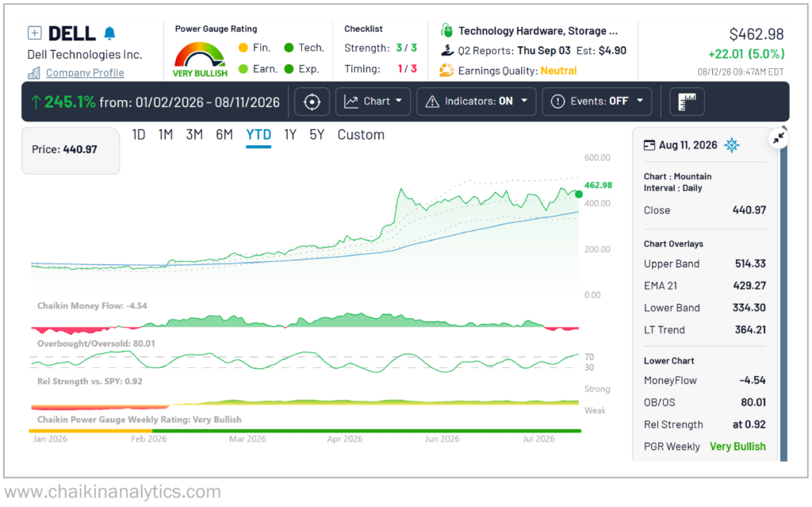Viewport: 812px width, 507px height.
Task: Select the green Earn. rating dot
Action: (243, 69)
